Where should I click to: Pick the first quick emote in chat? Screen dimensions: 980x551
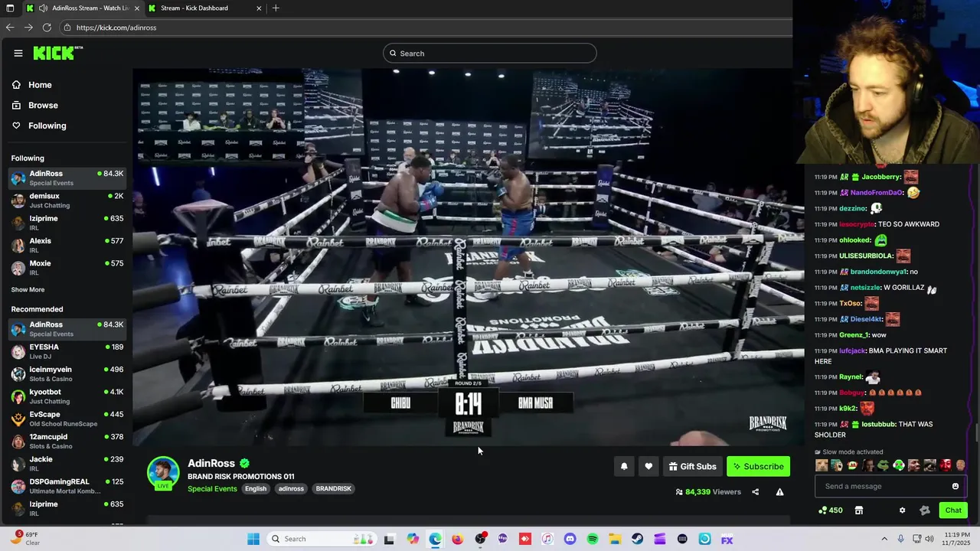click(822, 465)
